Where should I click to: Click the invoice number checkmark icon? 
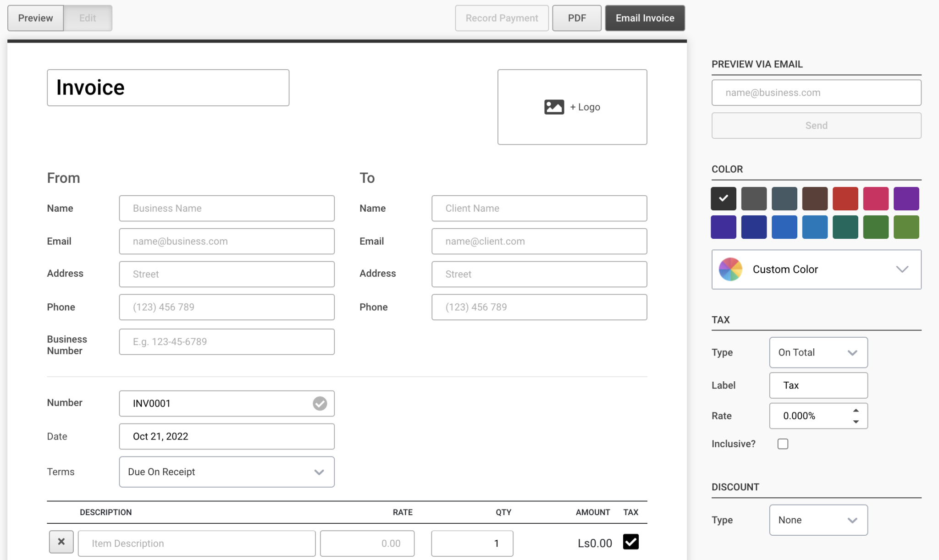(x=320, y=403)
